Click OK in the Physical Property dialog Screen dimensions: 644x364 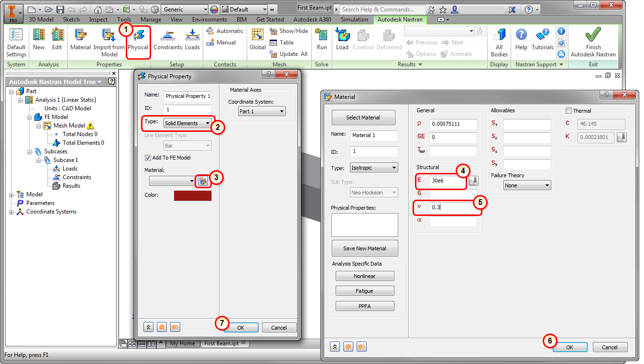[241, 328]
